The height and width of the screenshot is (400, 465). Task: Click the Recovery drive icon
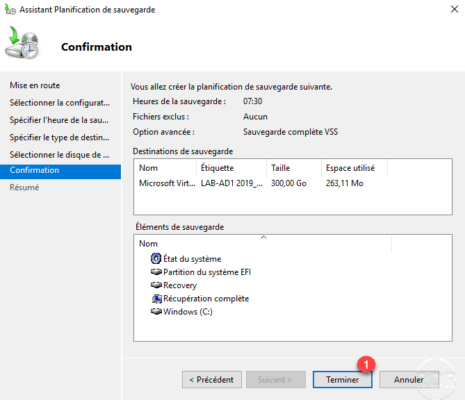point(156,285)
